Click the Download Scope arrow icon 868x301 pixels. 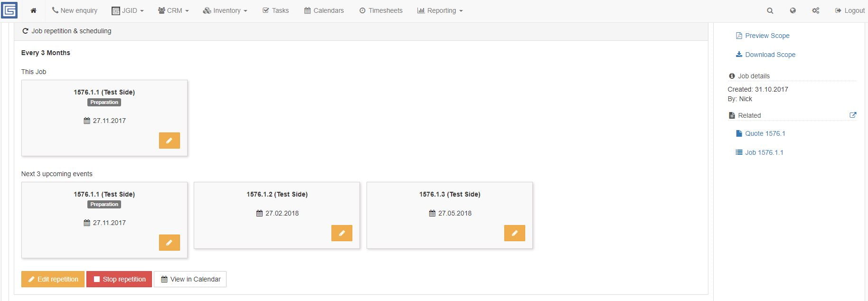tap(739, 55)
